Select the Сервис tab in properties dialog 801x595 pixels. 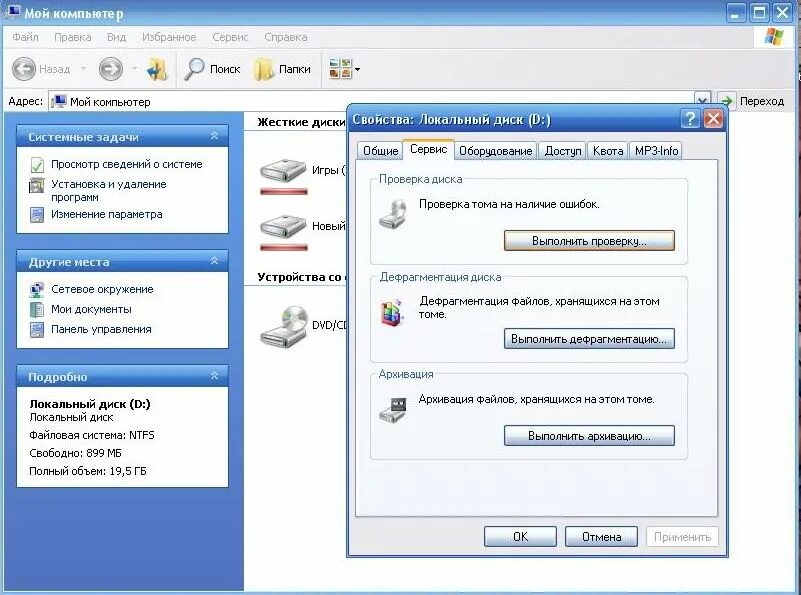pos(428,149)
